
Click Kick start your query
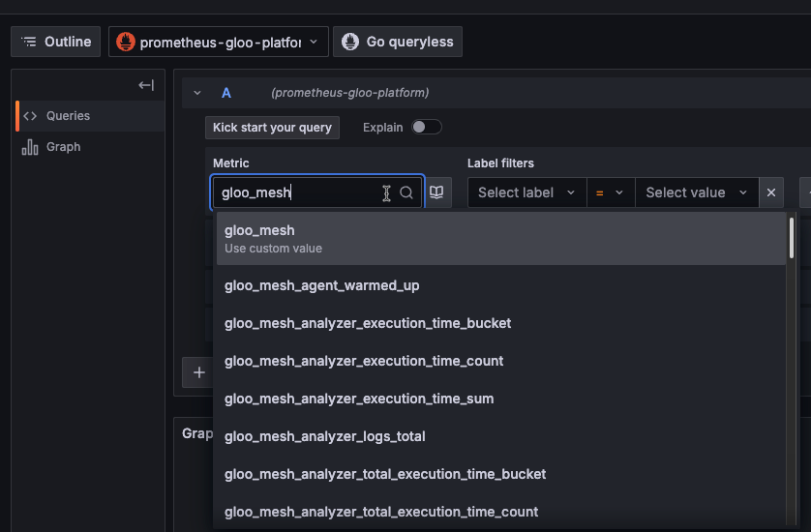click(x=272, y=128)
